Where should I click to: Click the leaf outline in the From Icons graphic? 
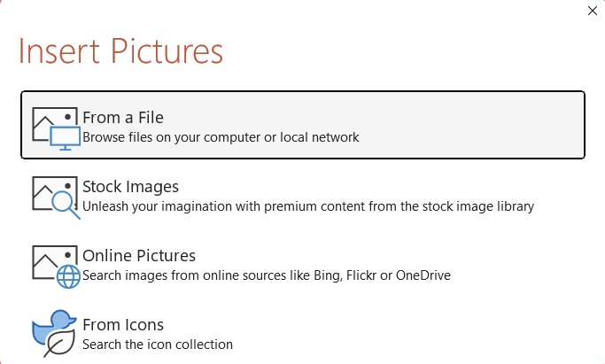[x=59, y=343]
